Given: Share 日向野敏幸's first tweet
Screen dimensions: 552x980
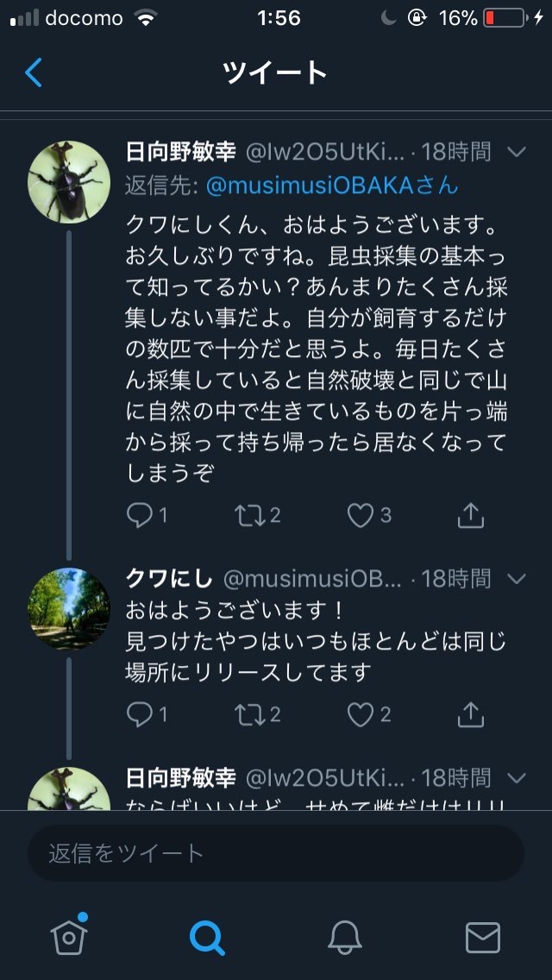Looking at the screenshot, I should [470, 515].
